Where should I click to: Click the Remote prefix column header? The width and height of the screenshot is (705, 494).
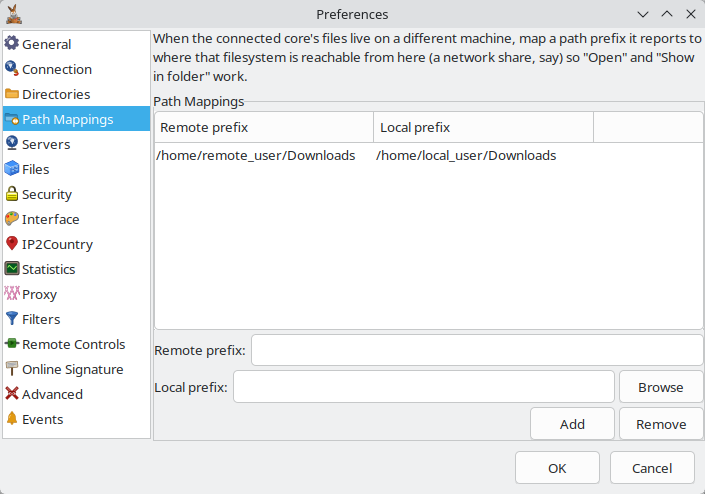click(x=264, y=127)
